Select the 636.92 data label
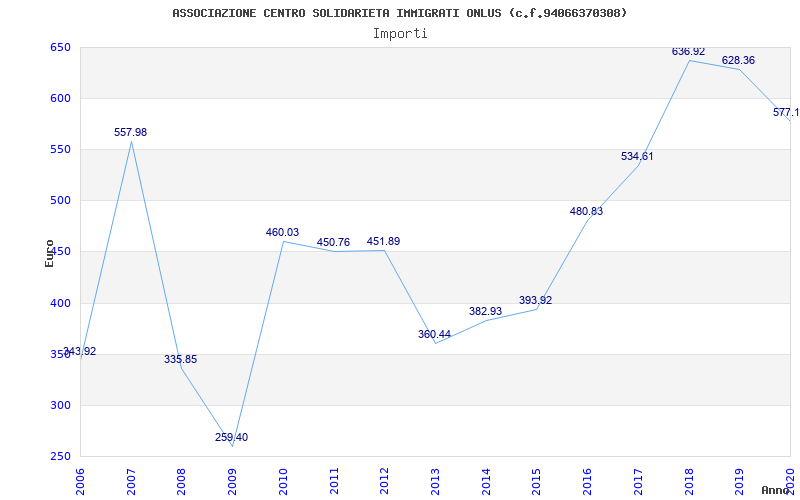 tap(688, 52)
